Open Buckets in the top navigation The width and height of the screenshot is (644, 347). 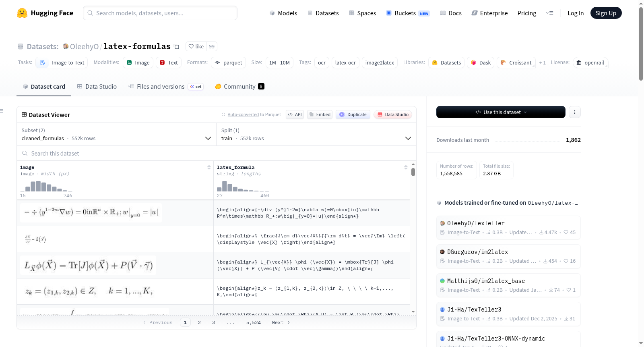pyautogui.click(x=408, y=13)
